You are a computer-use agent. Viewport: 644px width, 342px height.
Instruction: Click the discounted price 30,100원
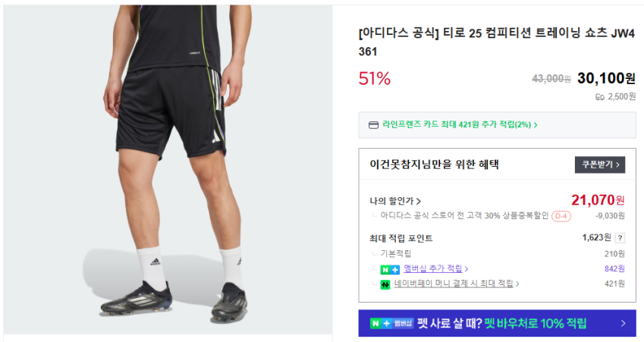606,78
